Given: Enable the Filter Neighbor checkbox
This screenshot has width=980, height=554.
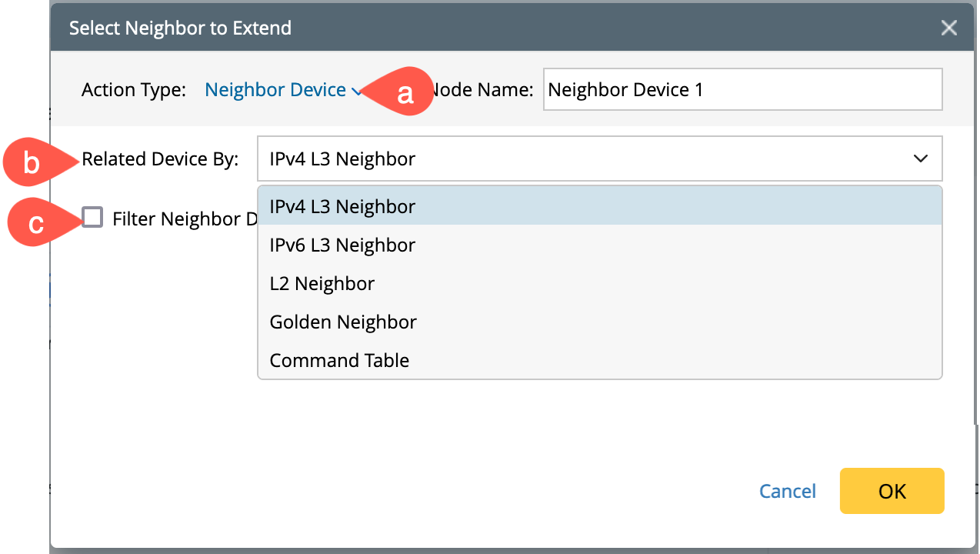Looking at the screenshot, I should click(92, 218).
